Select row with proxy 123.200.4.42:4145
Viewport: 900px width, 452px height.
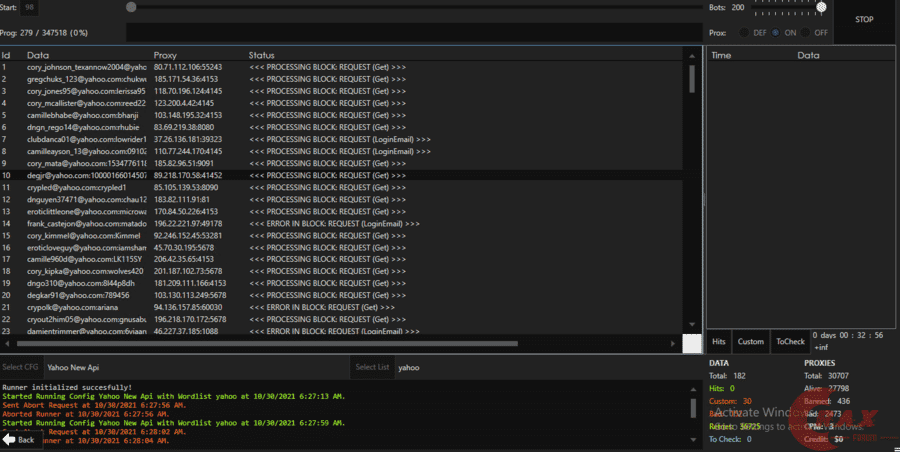tap(342, 103)
